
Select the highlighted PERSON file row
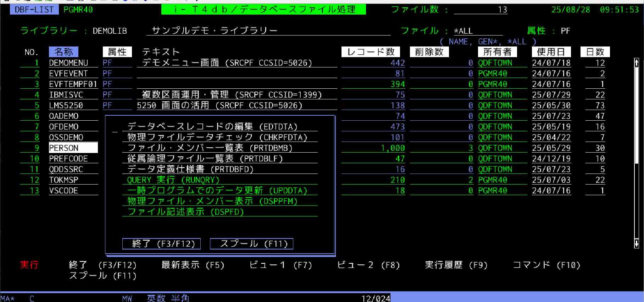coord(73,148)
